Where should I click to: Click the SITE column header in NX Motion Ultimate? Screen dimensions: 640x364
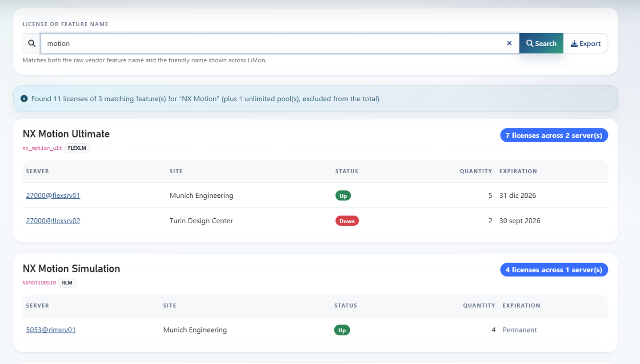tap(176, 171)
